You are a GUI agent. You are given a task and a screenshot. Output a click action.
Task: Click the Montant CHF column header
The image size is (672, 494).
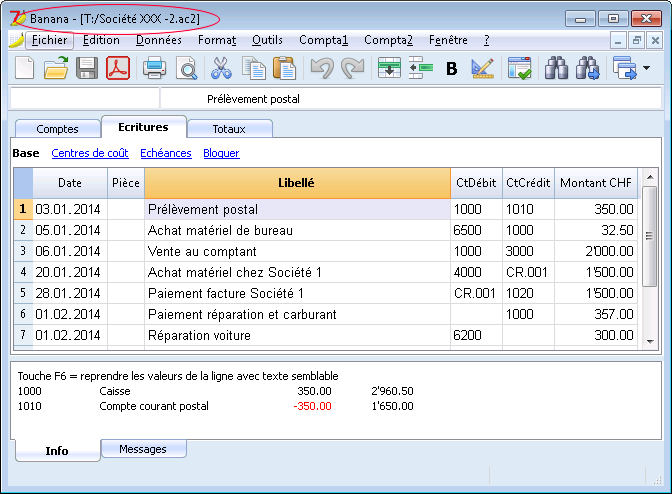click(596, 183)
